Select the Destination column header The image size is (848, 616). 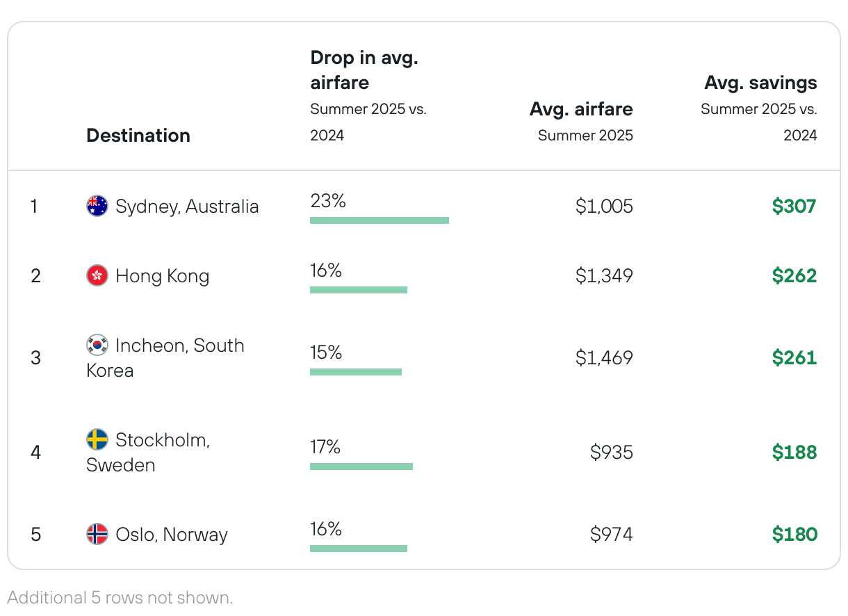click(x=138, y=136)
